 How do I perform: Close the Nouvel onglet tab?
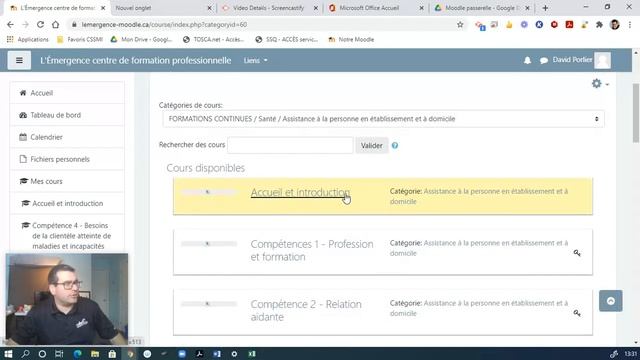tap(209, 8)
